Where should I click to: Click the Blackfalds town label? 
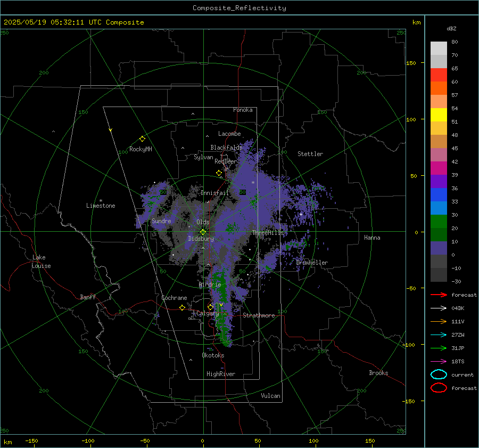(226, 148)
